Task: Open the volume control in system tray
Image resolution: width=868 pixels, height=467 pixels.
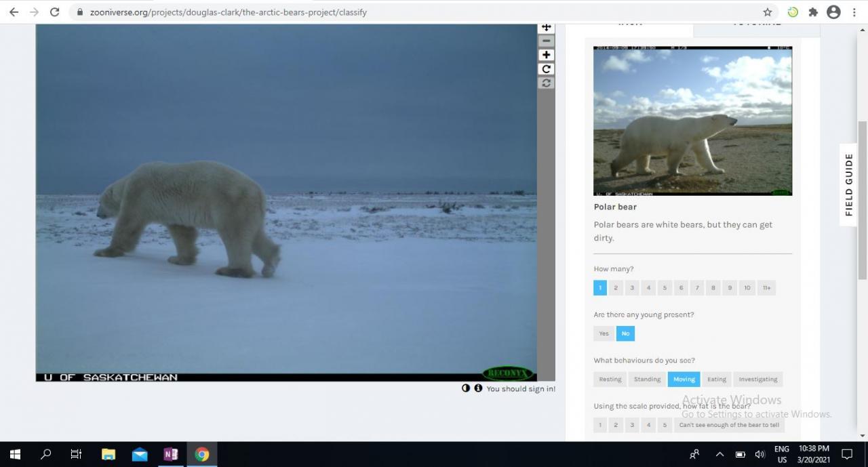Action: tap(760, 454)
